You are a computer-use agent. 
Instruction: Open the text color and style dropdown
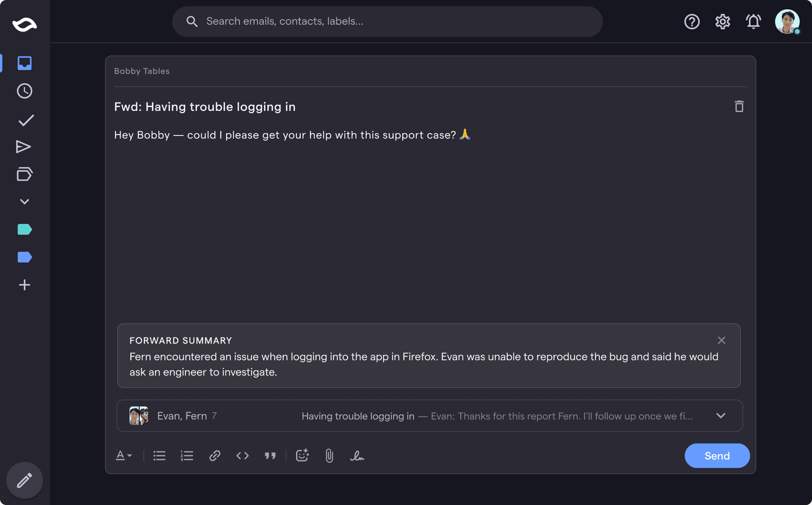123,456
